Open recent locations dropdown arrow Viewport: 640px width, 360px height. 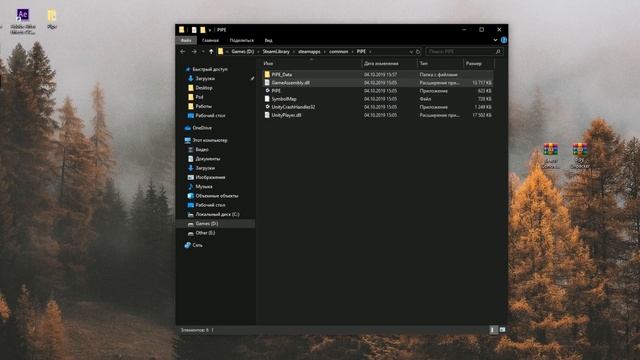pos(203,52)
